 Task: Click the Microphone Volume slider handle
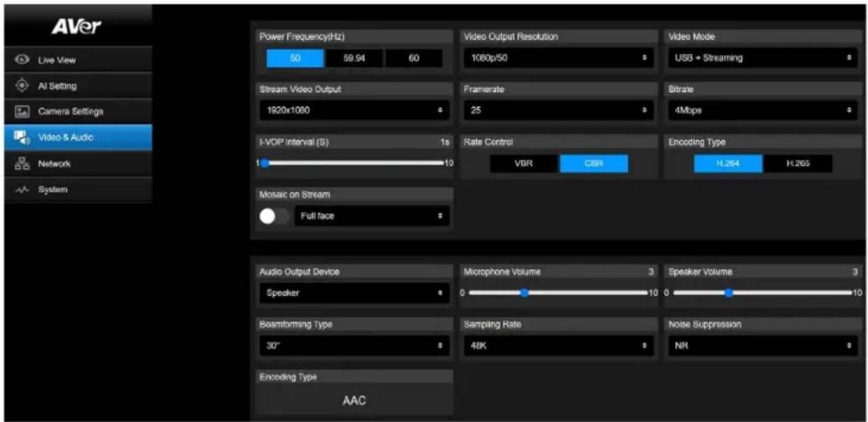click(x=525, y=293)
